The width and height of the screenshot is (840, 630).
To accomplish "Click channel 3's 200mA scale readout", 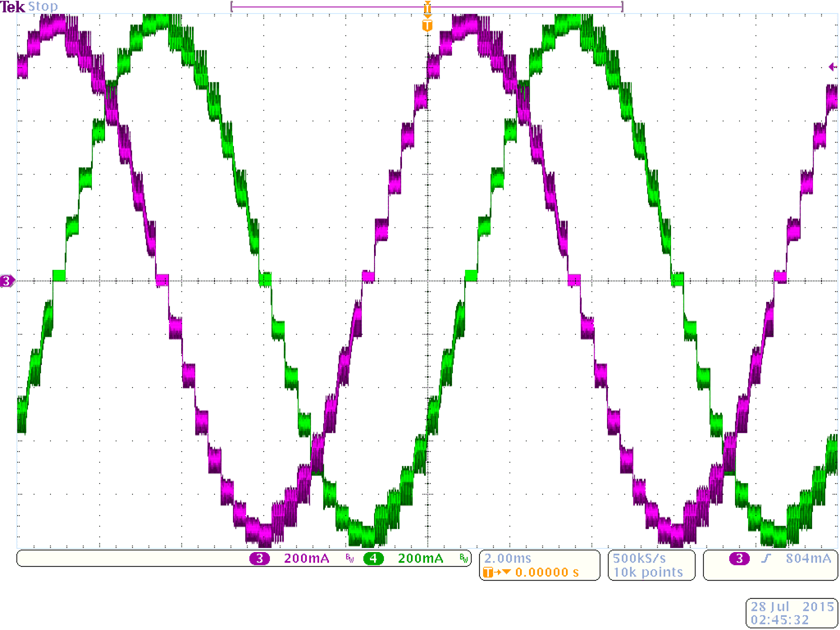I will click(x=306, y=559).
